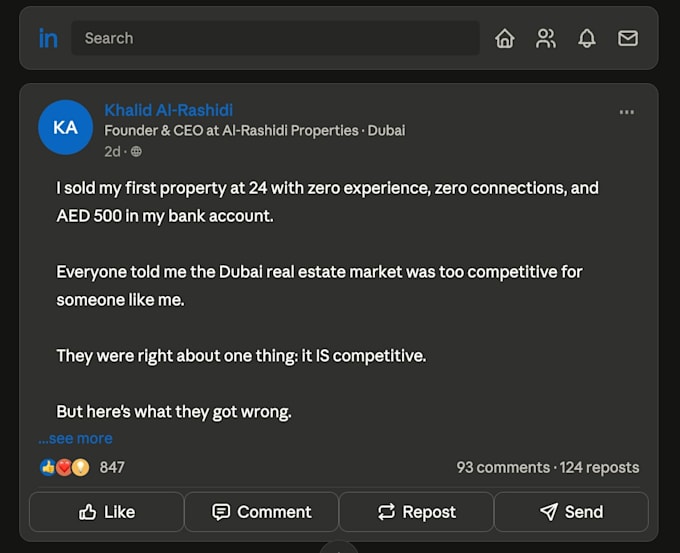Viewport: 680px width, 553px height.
Task: Open the Home icon in navbar
Action: [505, 38]
